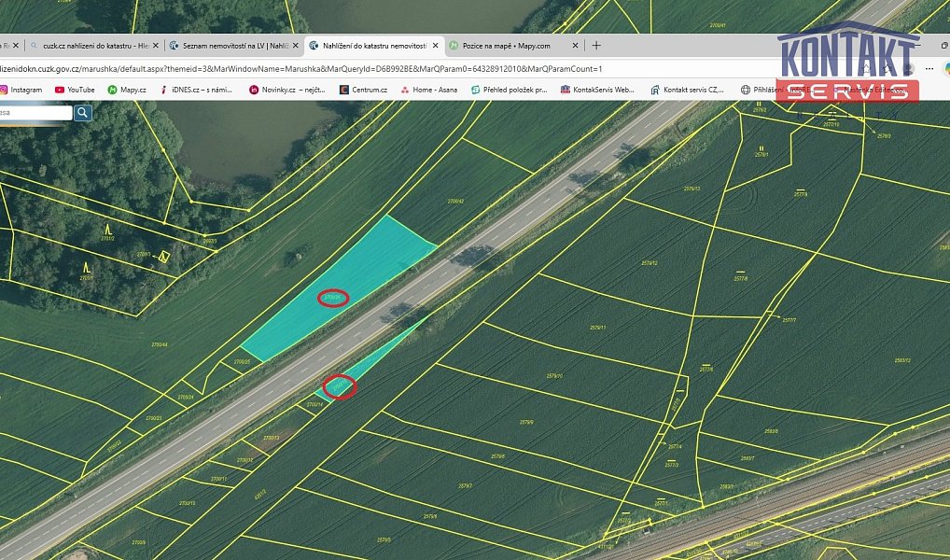Click the Asana bookmark favicon
Viewport: 950px width, 560px height.
tap(405, 90)
